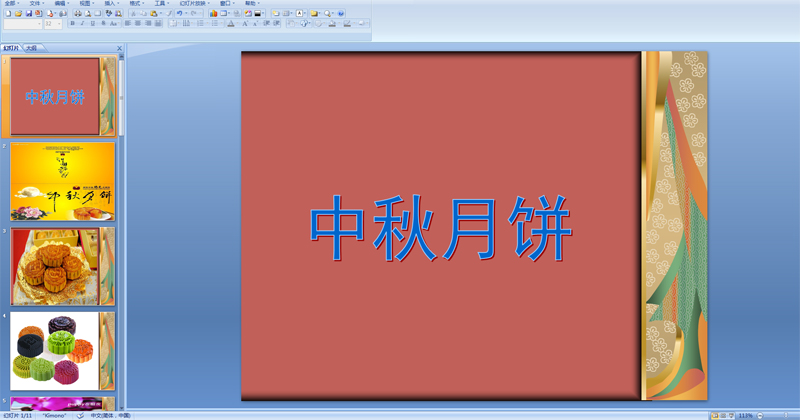Open the folder icon dropdown arrow
800x420 pixels.
[x=319, y=13]
